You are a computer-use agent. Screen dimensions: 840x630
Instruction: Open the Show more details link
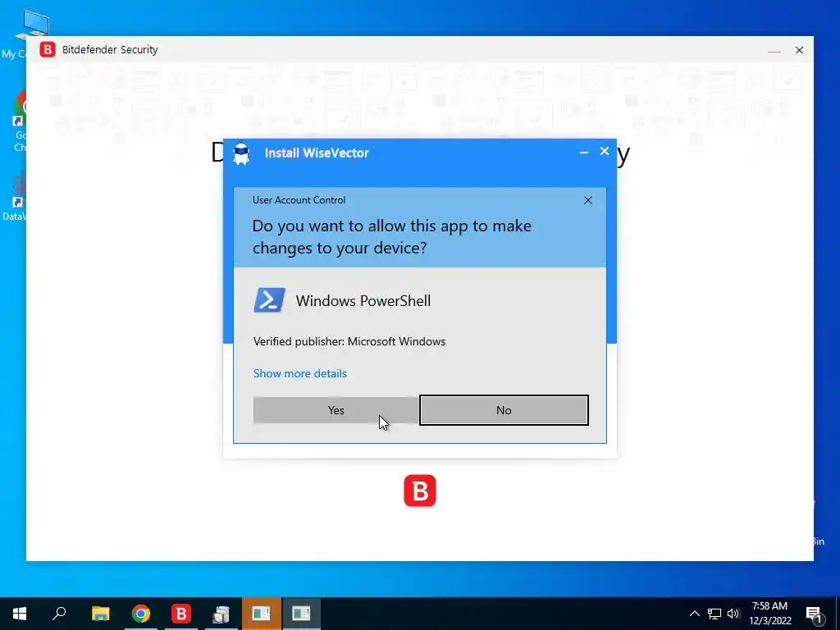300,373
